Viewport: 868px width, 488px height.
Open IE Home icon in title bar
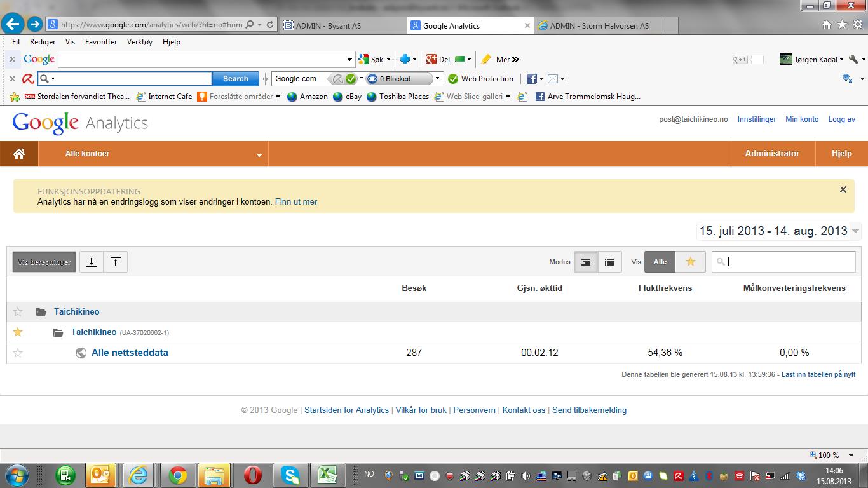click(827, 25)
